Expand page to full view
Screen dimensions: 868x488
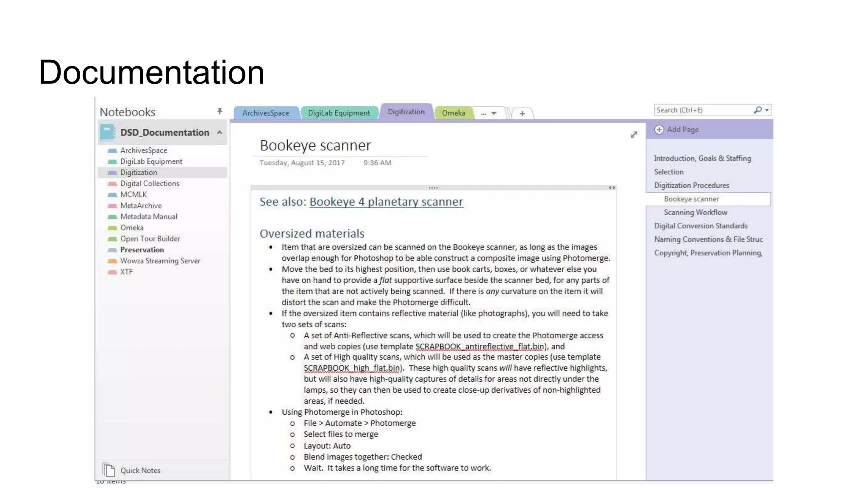point(634,134)
